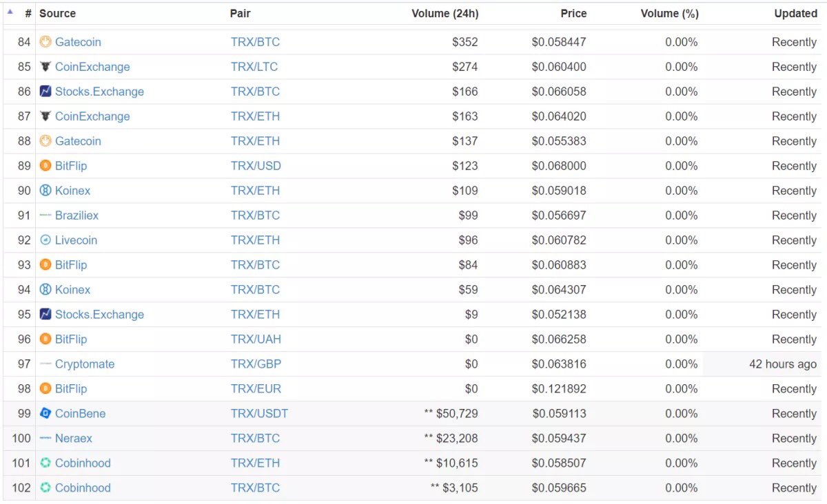Select the '42 hours ago' updated cell

point(783,364)
